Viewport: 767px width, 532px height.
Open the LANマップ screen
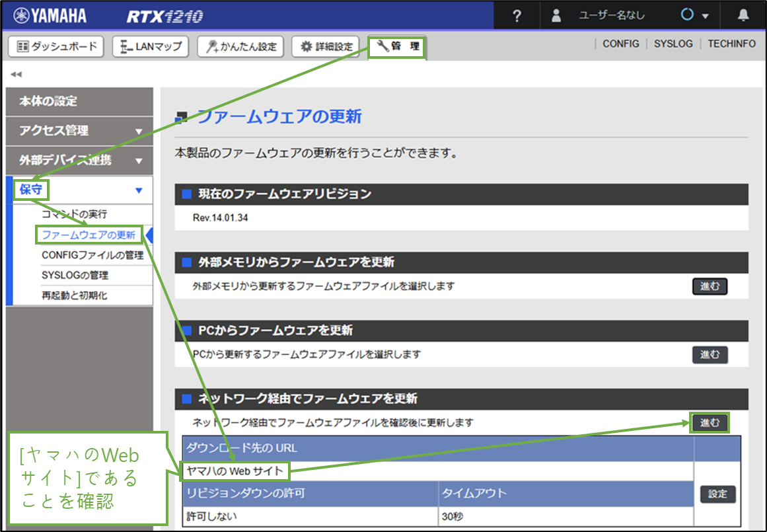click(x=150, y=46)
